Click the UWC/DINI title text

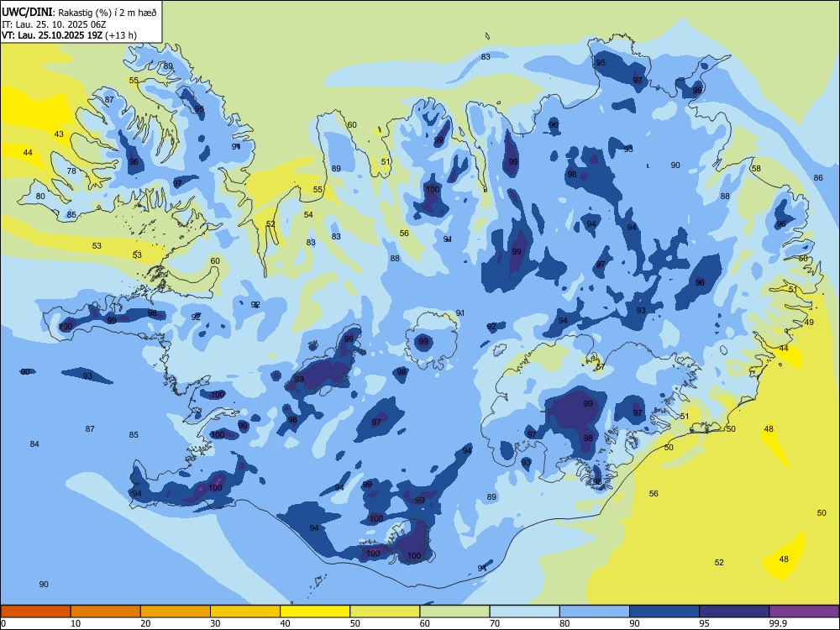[26, 12]
